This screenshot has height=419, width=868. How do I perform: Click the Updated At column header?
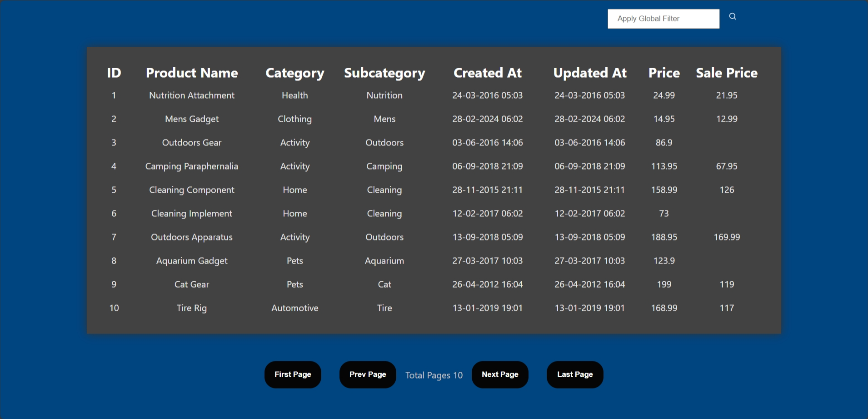coord(589,73)
